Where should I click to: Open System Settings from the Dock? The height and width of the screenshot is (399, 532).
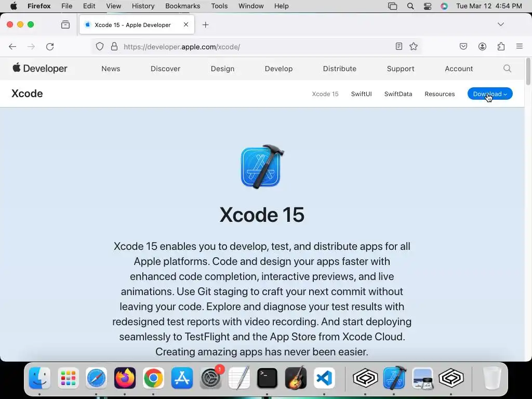tap(211, 378)
